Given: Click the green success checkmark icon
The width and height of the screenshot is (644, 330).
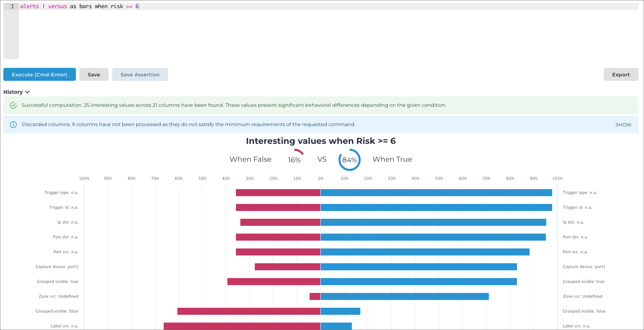Looking at the screenshot, I should coord(13,105).
